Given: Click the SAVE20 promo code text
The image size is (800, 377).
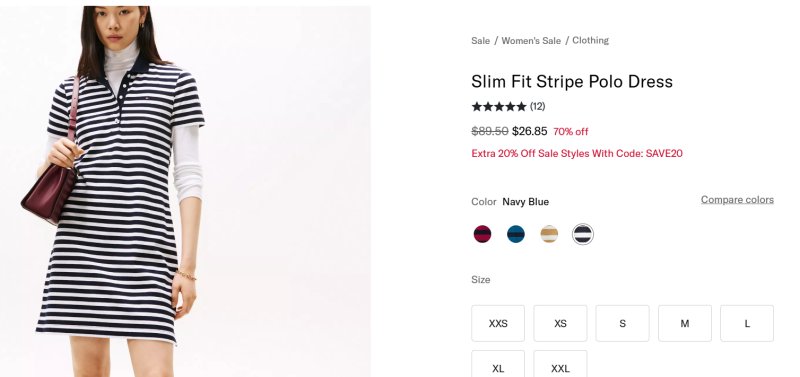Looking at the screenshot, I should [664, 154].
